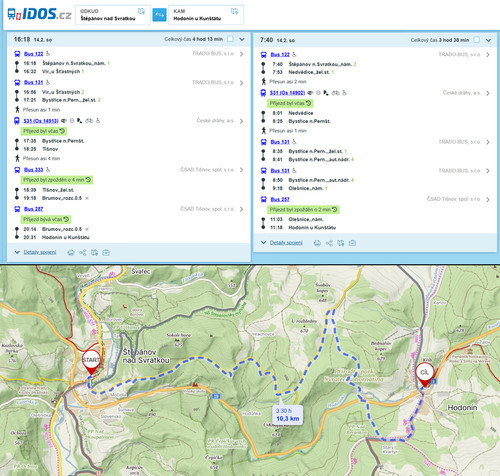Screen dimensions: 500x476
Task: Click the walking icon next to 'Přesun asi 4 min'
Action: pos(17,158)
